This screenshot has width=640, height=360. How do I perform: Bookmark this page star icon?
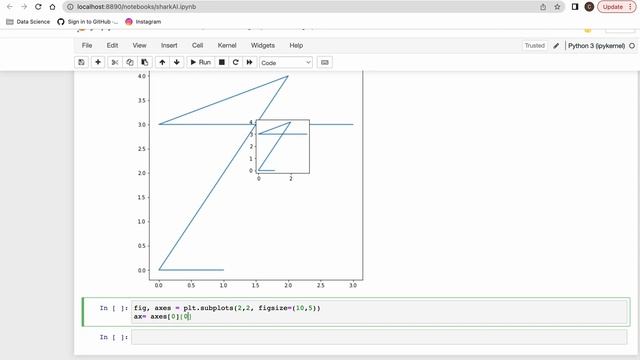click(x=557, y=7)
